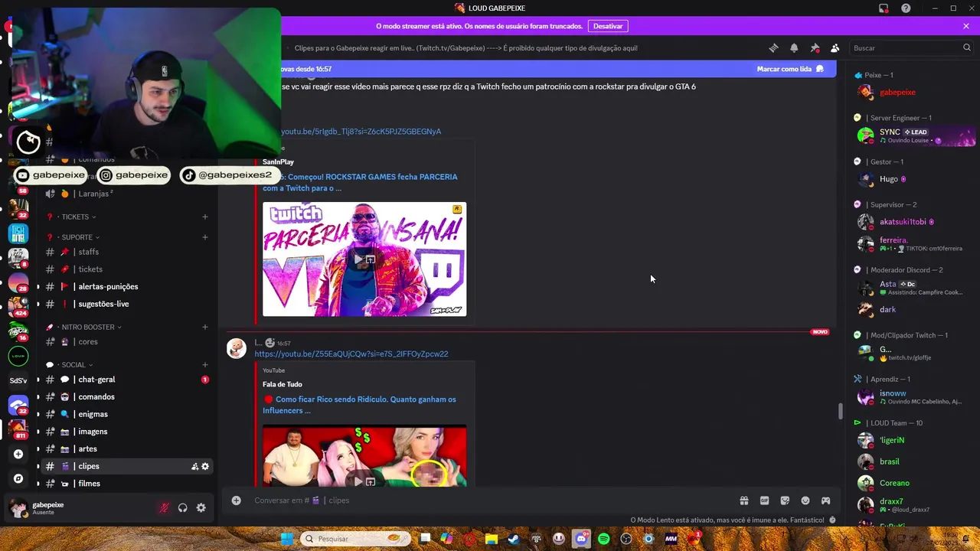980x551 pixels.
Task: Open Steam from the taskbar
Action: click(514, 539)
